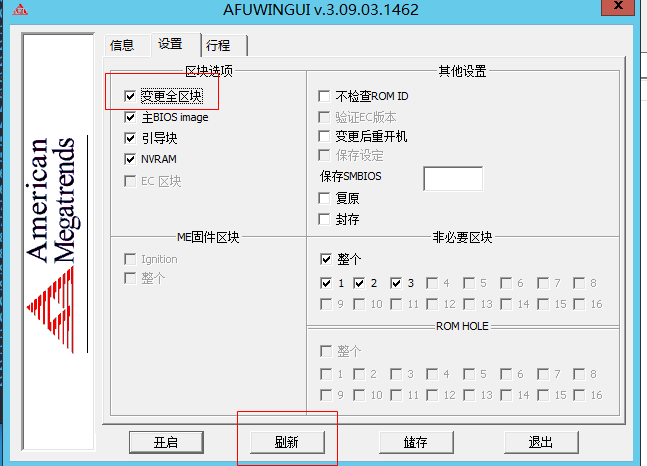
Task: Uncheck the 主BIOS image option
Action: [x=130, y=117]
